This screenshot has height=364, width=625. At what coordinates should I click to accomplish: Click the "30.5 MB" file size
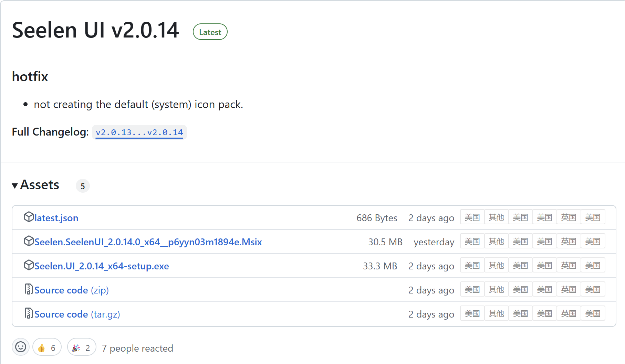pyautogui.click(x=385, y=242)
